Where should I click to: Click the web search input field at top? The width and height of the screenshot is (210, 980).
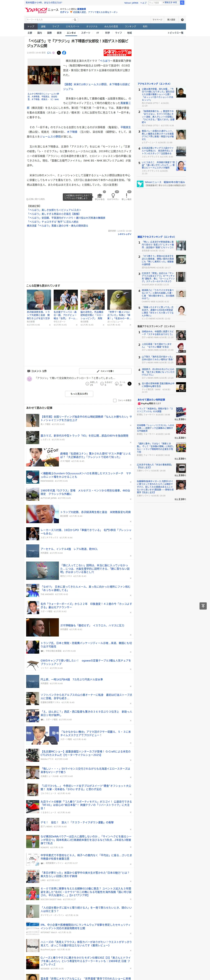(155, 3)
